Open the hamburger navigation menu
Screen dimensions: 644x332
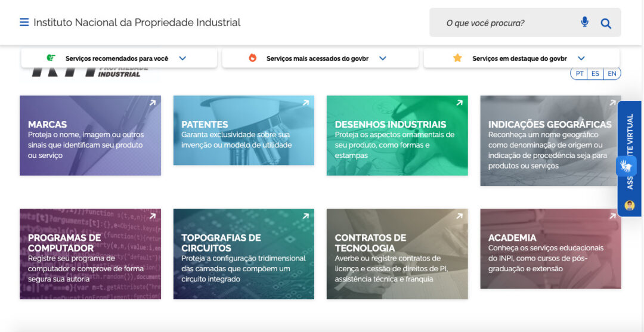click(24, 23)
